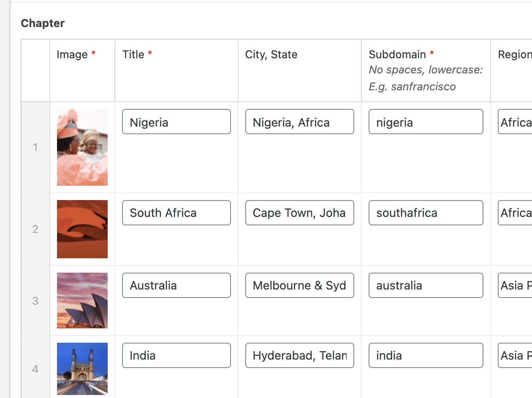This screenshot has width=532, height=398.
Task: Click the Title field containing South Africa
Action: (x=176, y=213)
